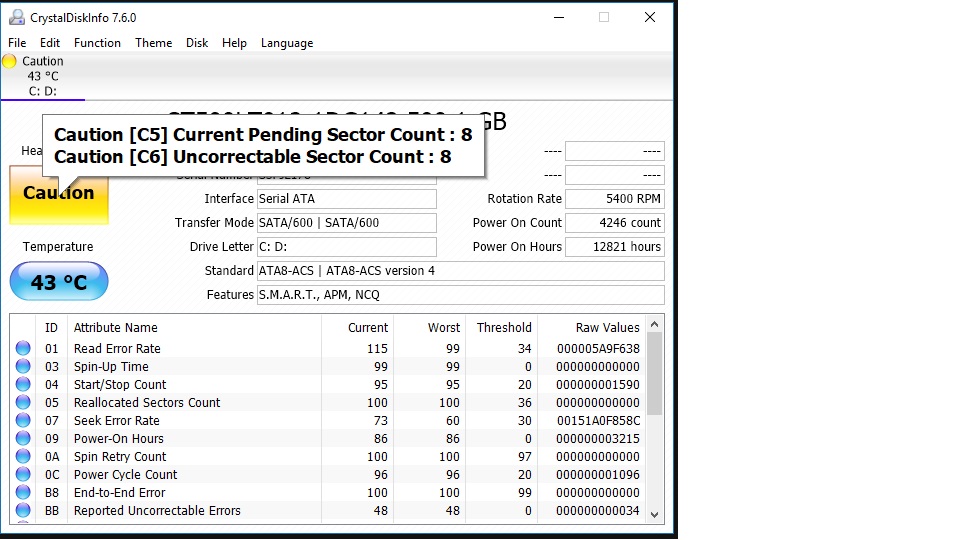This screenshot has height=540, width=960.
Task: Click the Current column header
Action: pyautogui.click(x=357, y=328)
